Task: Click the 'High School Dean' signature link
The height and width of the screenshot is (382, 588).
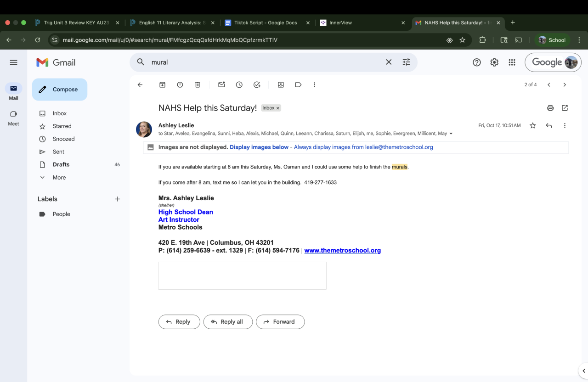Action: pos(186,212)
